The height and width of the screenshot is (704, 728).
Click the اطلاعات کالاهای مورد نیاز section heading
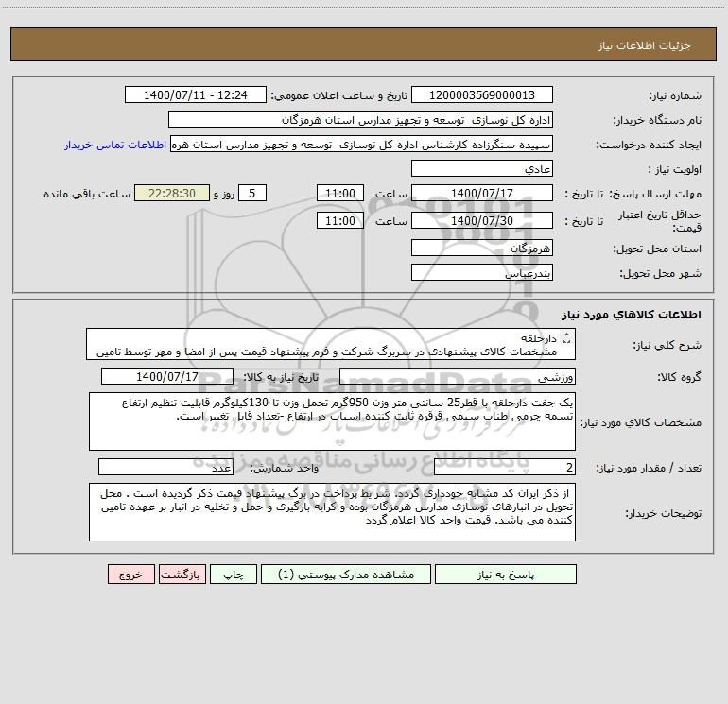click(632, 315)
